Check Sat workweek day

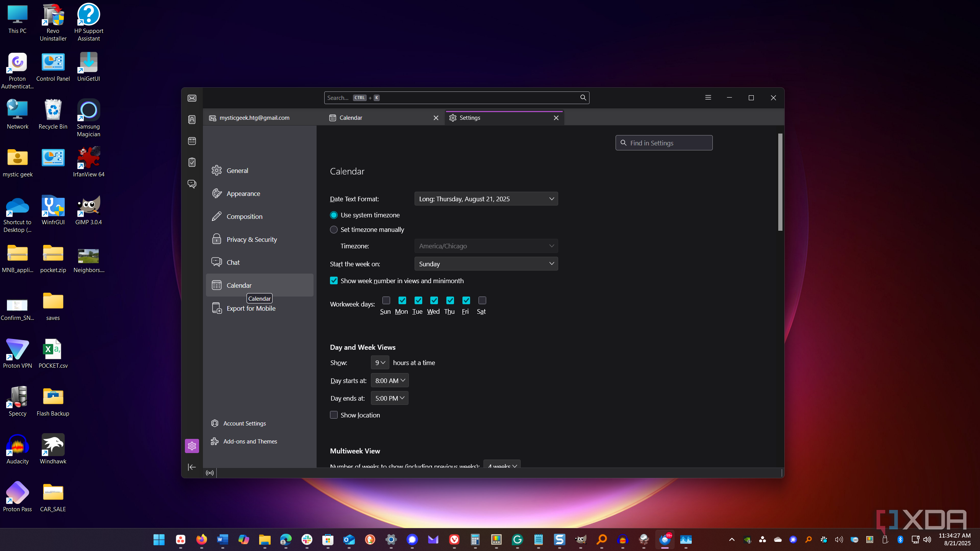coord(482,300)
